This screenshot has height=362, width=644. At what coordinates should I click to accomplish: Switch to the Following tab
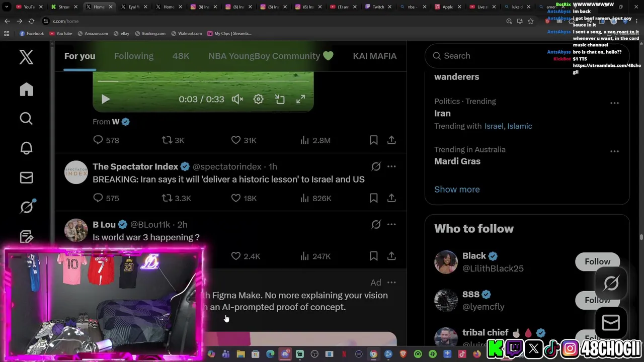point(133,56)
